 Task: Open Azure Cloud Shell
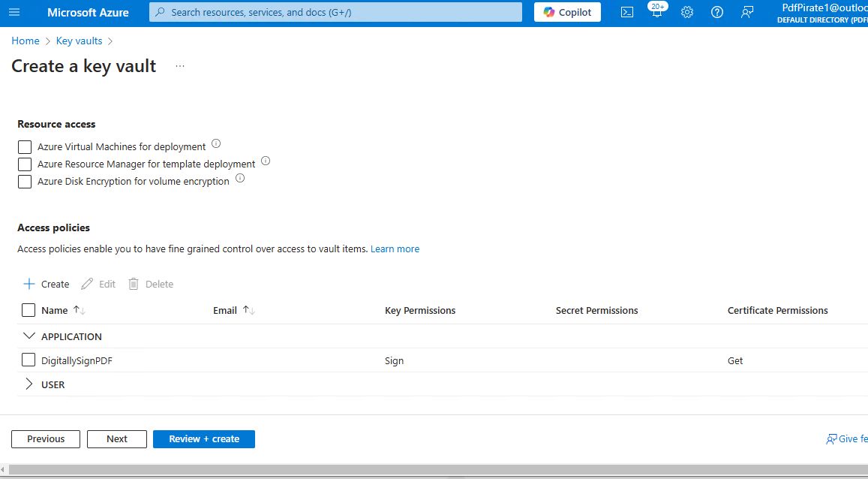pyautogui.click(x=627, y=12)
